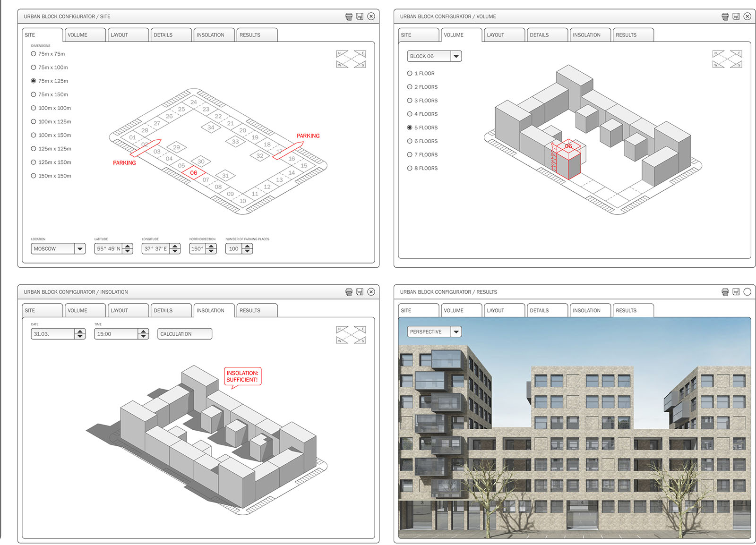Open the DETAILS tab in the Results window
Image resolution: width=756 pixels, height=545 pixels.
point(547,311)
